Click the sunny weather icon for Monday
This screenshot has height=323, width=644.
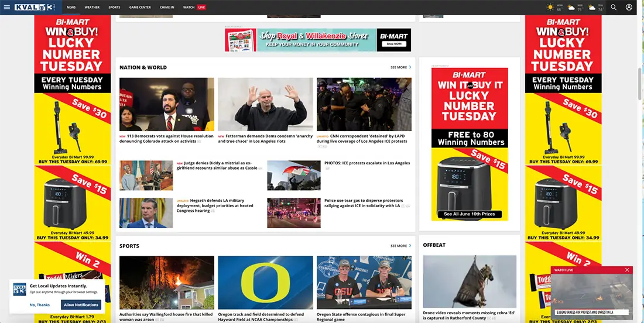[x=550, y=8]
